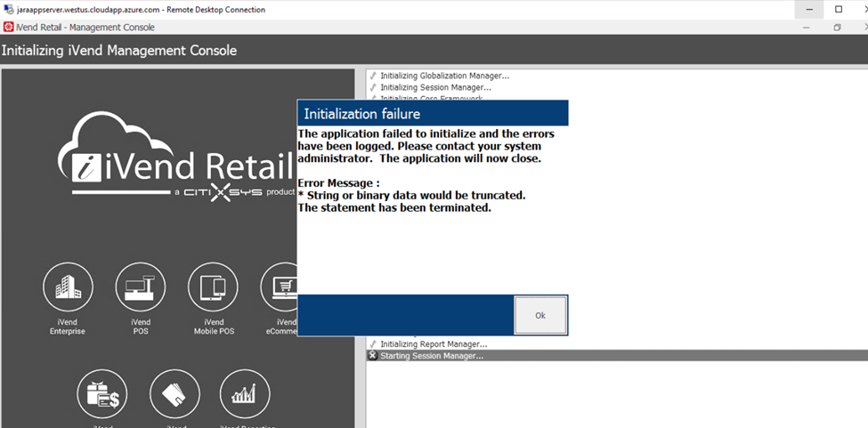This screenshot has width=868, height=428.
Task: Click checkmark beside Initializing Report Manager
Action: tap(373, 344)
